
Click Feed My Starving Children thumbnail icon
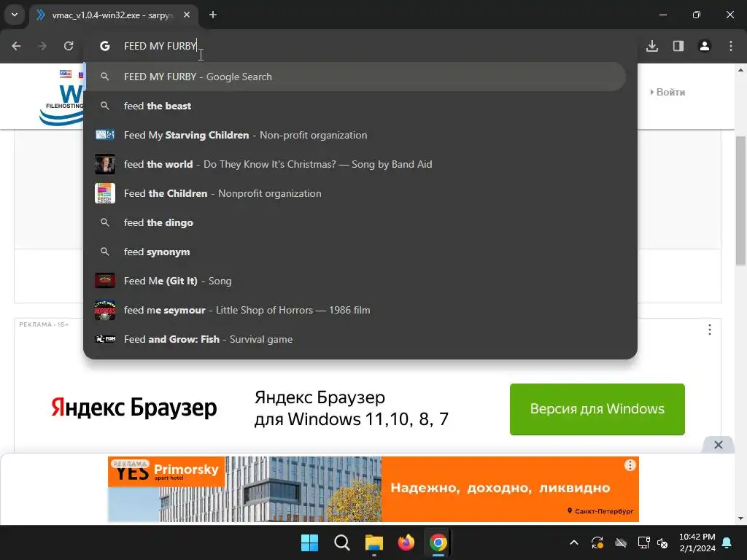pyautogui.click(x=105, y=135)
